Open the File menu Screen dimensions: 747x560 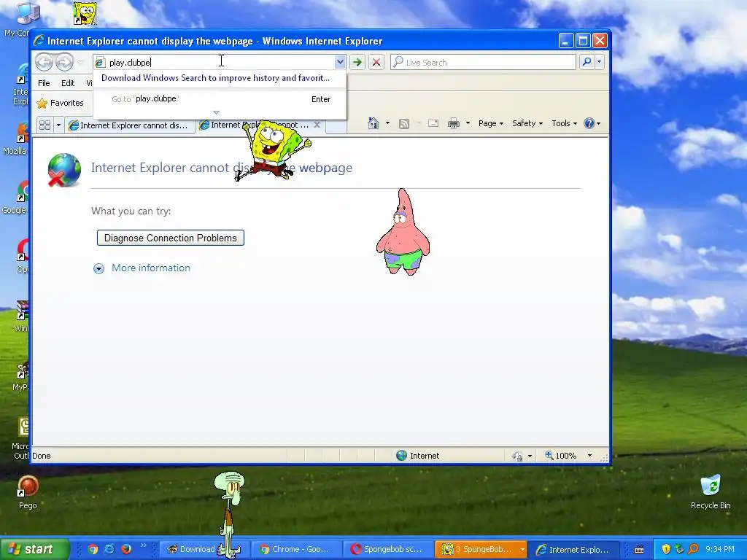point(44,83)
